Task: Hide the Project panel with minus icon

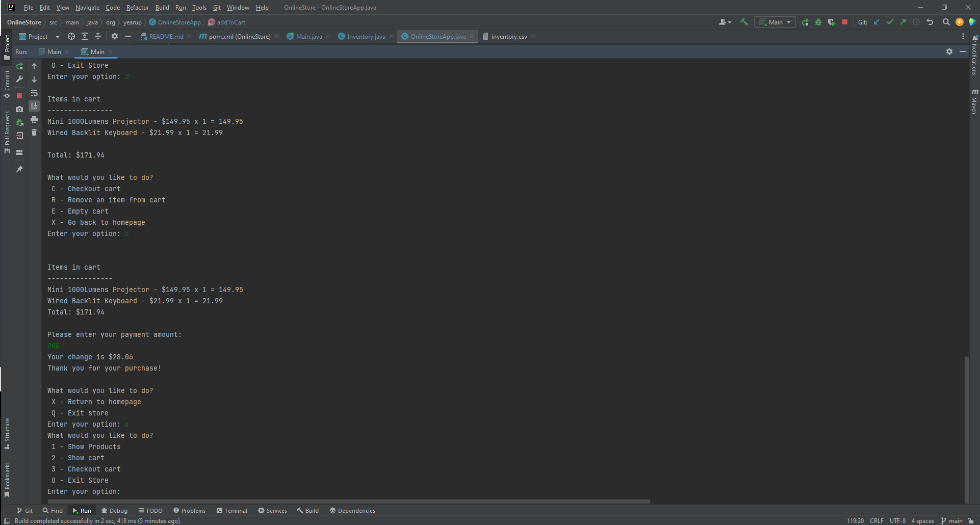Action: [x=128, y=36]
